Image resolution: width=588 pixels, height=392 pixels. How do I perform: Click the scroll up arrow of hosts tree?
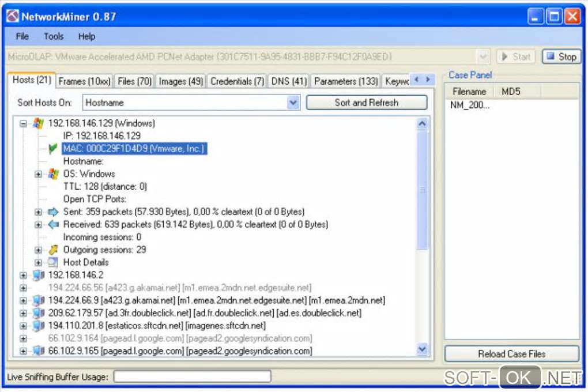[x=422, y=124]
